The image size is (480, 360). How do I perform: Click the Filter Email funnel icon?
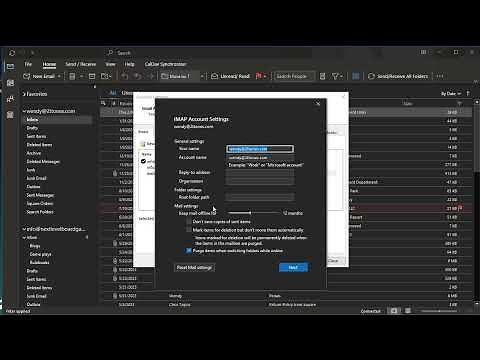[x=335, y=76]
